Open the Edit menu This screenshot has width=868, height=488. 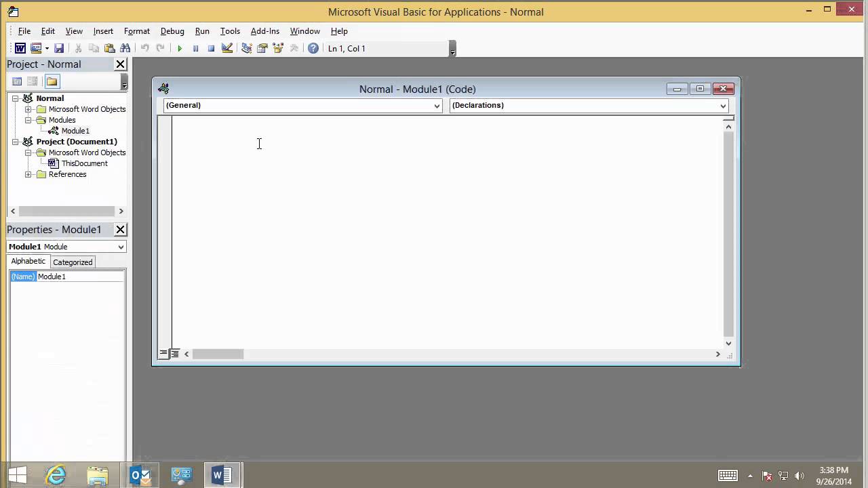(x=47, y=31)
